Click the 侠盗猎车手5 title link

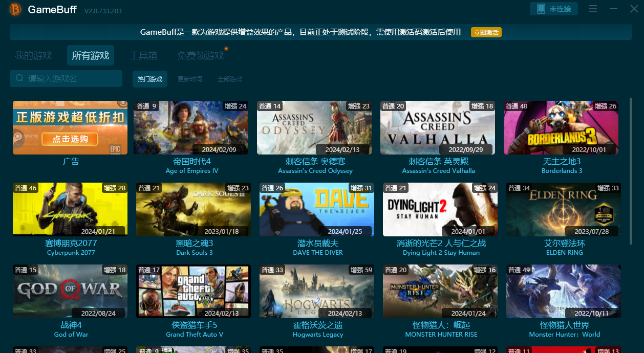pyautogui.click(x=195, y=325)
